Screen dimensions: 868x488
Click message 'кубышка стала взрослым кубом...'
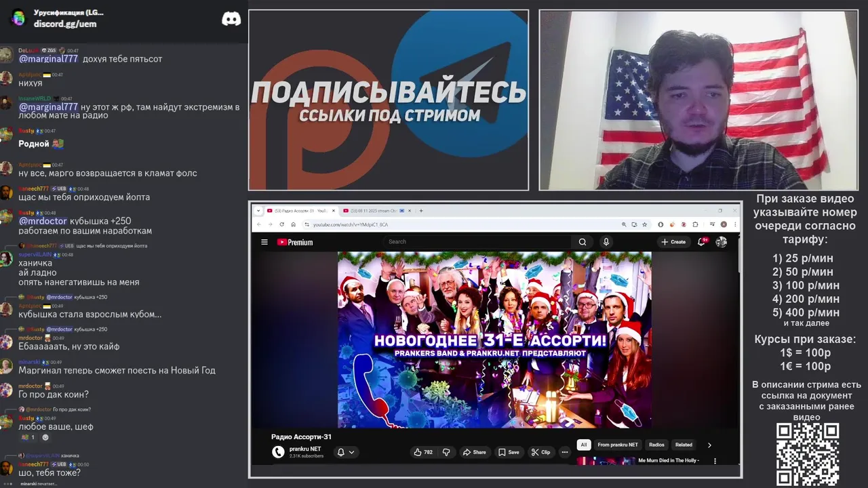pyautogui.click(x=90, y=314)
